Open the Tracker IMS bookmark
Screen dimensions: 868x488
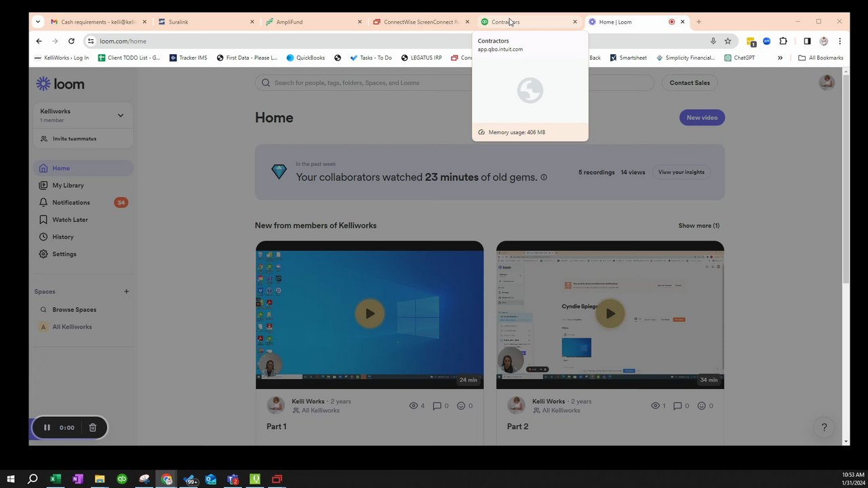click(x=188, y=58)
